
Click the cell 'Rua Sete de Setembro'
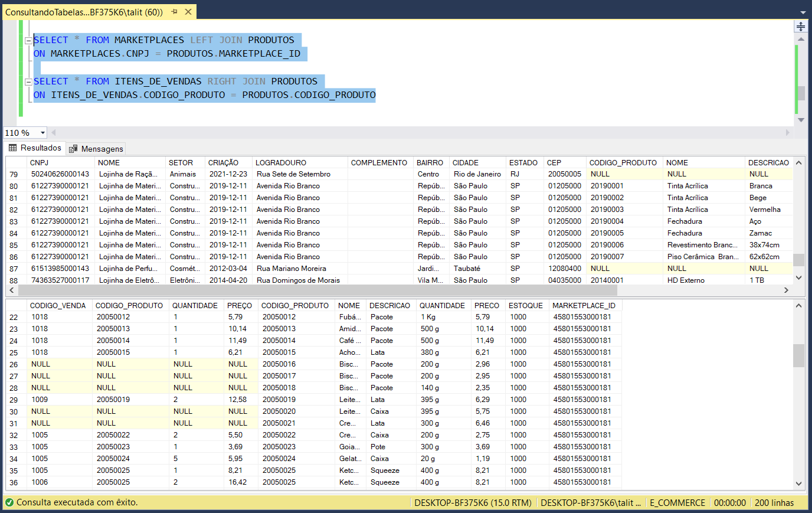point(300,174)
